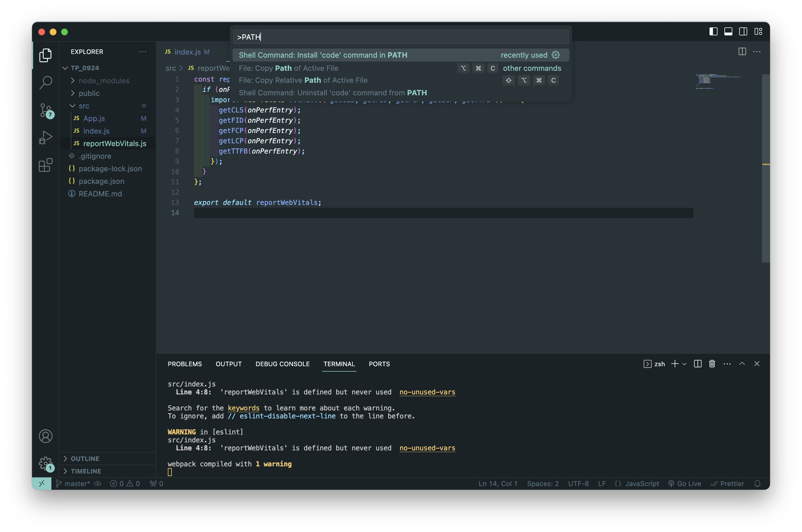Open Customize Layout icon in title bar
This screenshot has height=532, width=802.
pos(758,32)
